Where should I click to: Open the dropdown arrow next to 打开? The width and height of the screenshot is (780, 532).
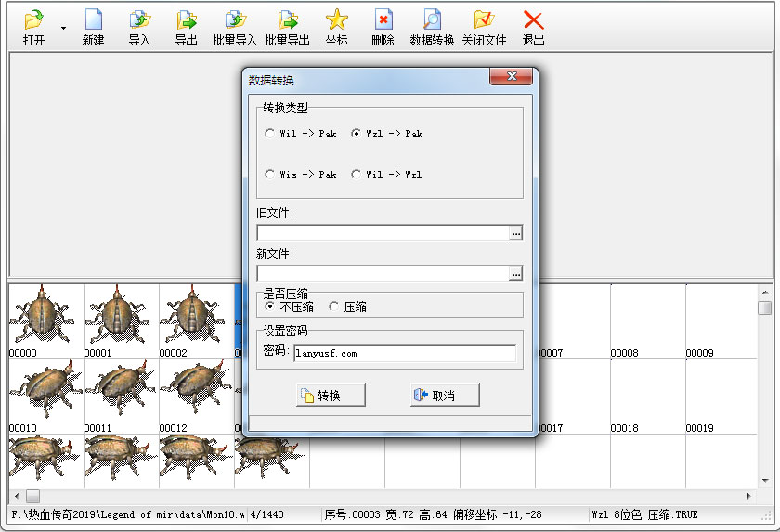tap(63, 28)
